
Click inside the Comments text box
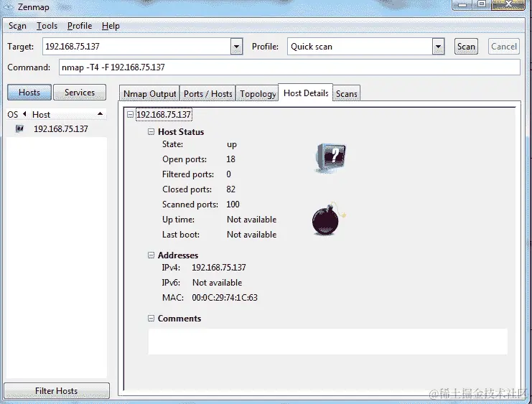point(328,342)
